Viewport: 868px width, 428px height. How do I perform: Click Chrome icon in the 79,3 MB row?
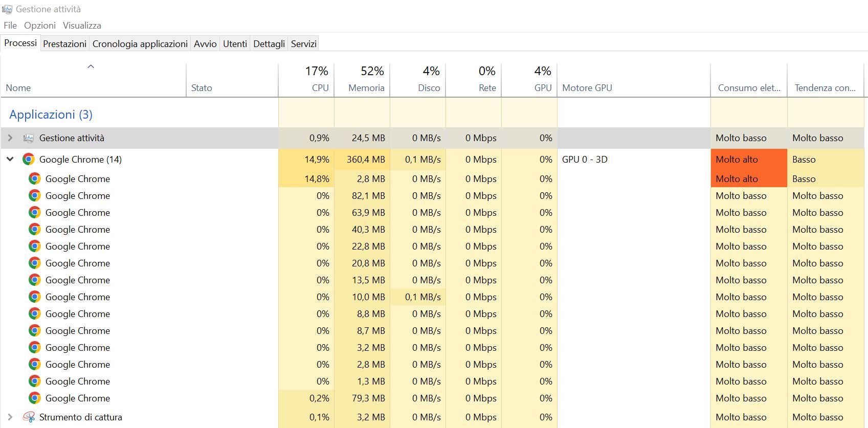[x=35, y=398]
